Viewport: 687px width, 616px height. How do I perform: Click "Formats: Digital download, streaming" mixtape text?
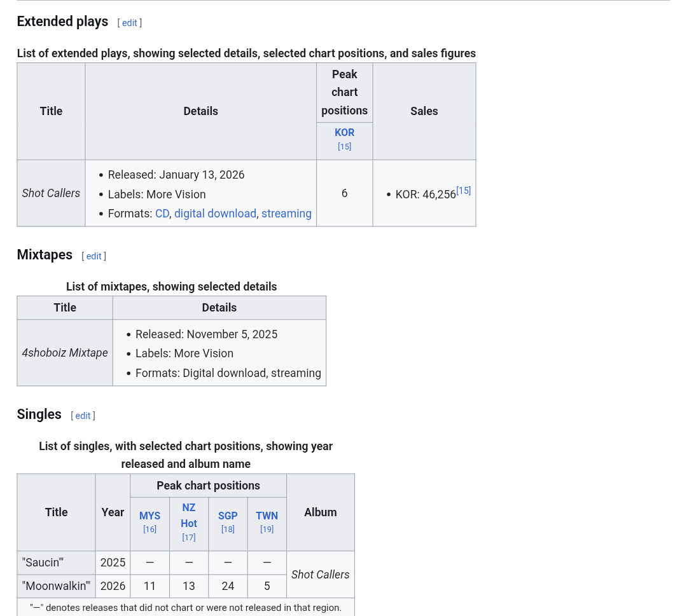(x=228, y=373)
